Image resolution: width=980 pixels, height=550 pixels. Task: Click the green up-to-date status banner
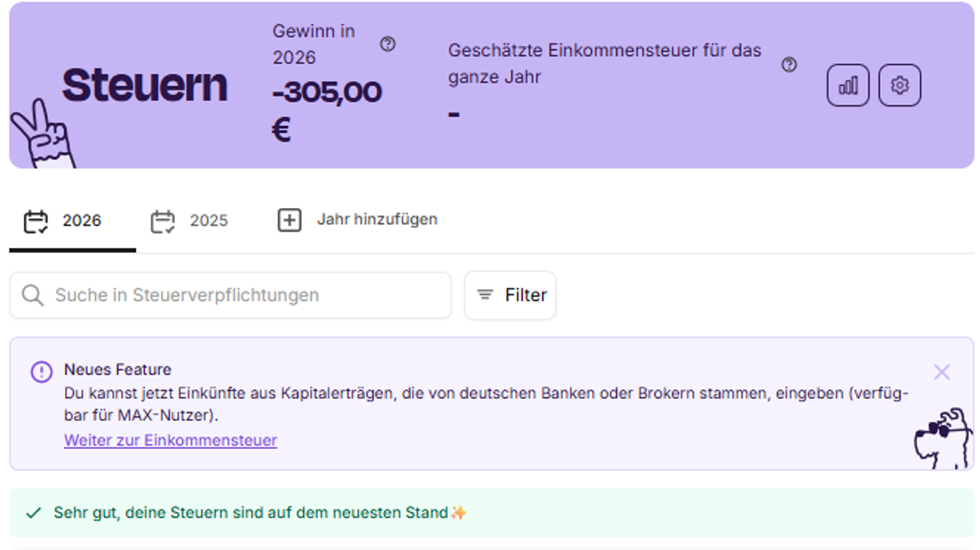pyautogui.click(x=490, y=511)
